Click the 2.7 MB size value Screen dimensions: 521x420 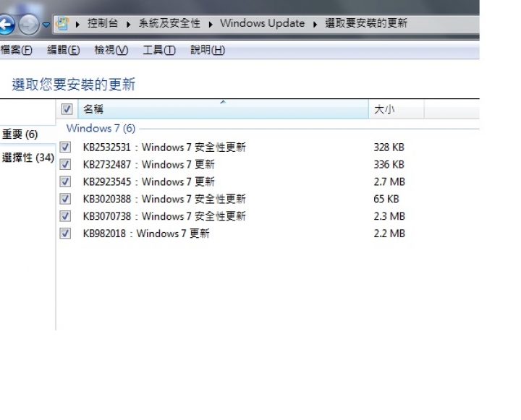click(389, 181)
